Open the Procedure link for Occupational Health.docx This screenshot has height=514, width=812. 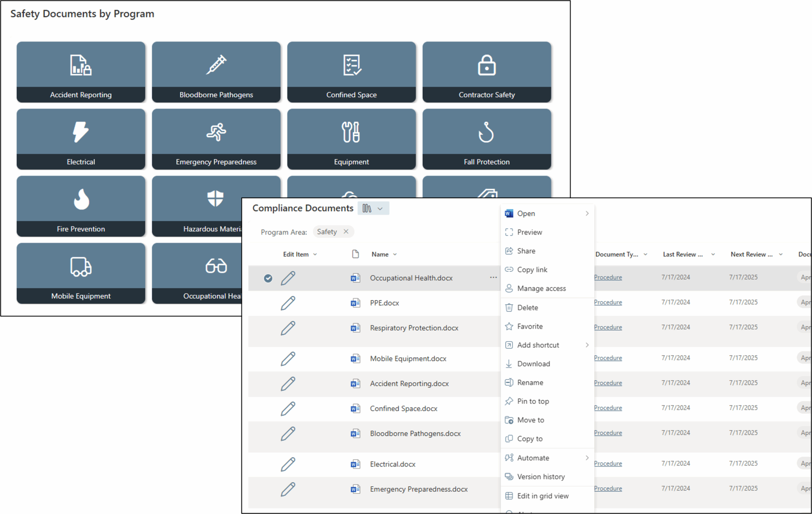(608, 277)
